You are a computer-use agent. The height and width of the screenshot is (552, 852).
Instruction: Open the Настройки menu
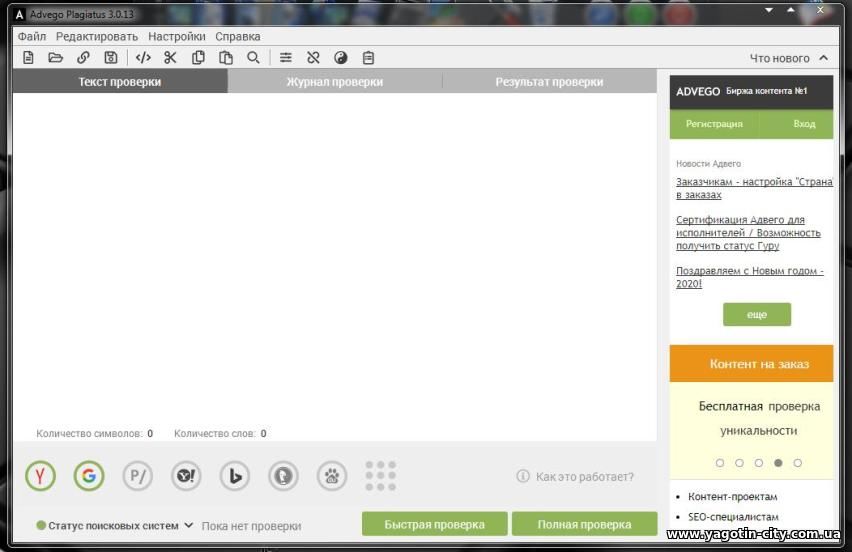coord(177,36)
